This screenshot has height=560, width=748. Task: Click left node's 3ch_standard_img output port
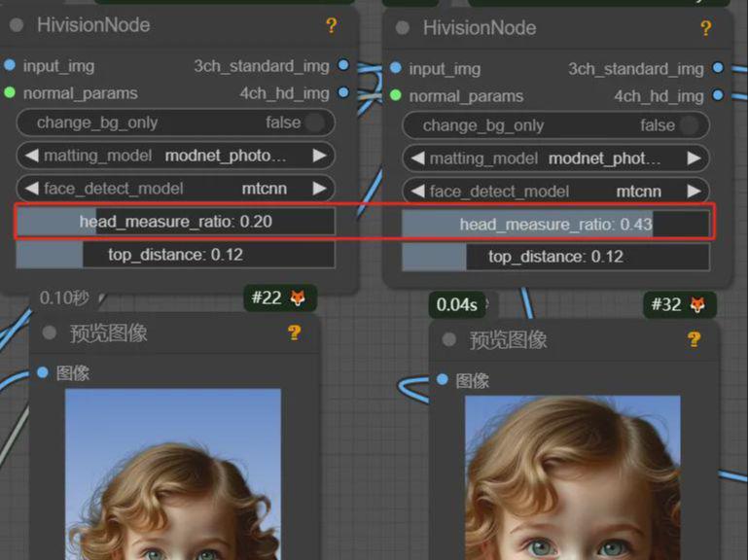tap(343, 65)
